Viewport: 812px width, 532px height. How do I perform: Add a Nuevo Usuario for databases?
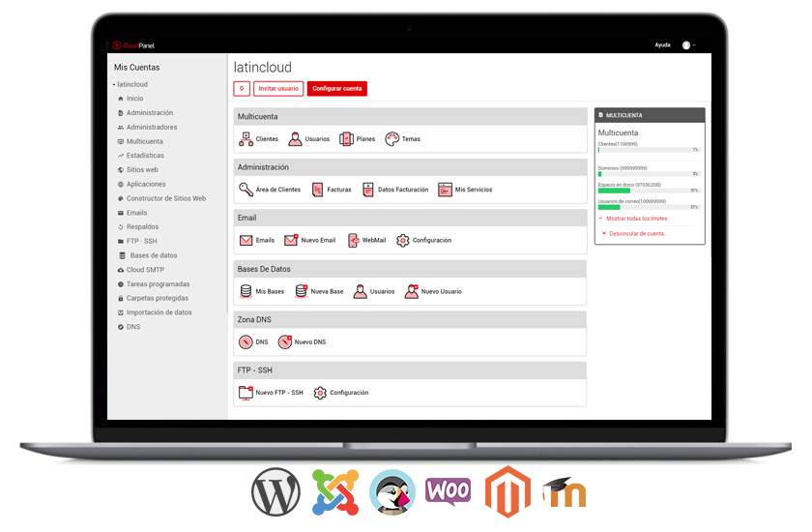[x=412, y=291]
